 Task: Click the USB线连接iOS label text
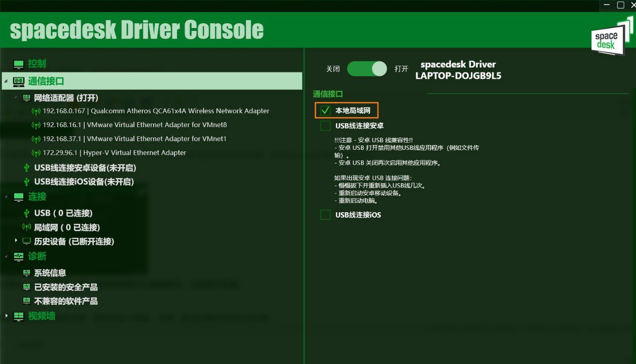[x=358, y=215]
